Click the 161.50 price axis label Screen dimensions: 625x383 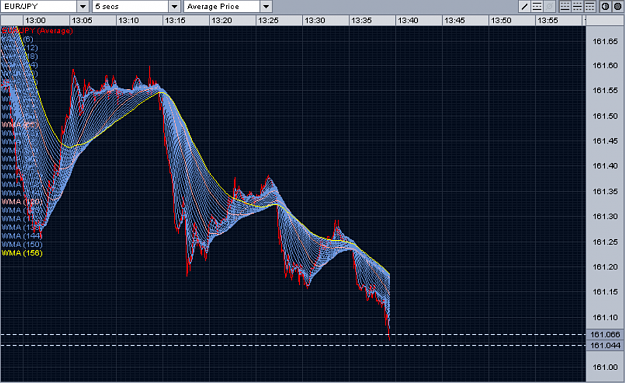pyautogui.click(x=605, y=116)
